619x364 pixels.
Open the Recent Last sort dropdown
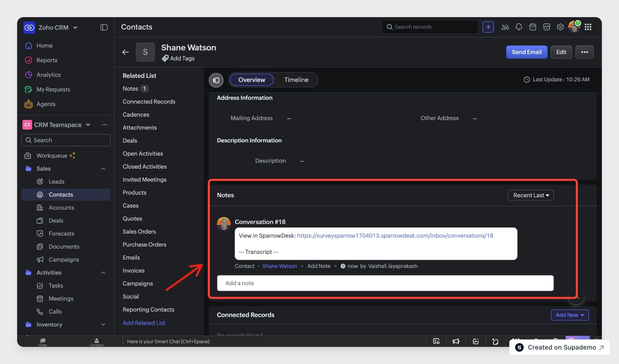pyautogui.click(x=531, y=195)
